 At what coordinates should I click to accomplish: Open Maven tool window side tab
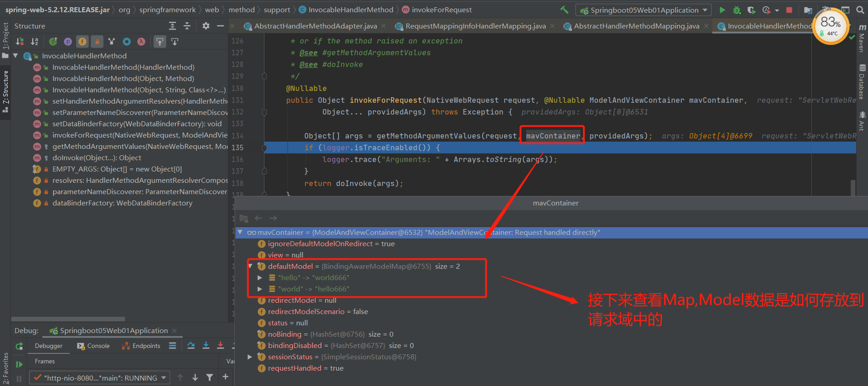pos(862,38)
